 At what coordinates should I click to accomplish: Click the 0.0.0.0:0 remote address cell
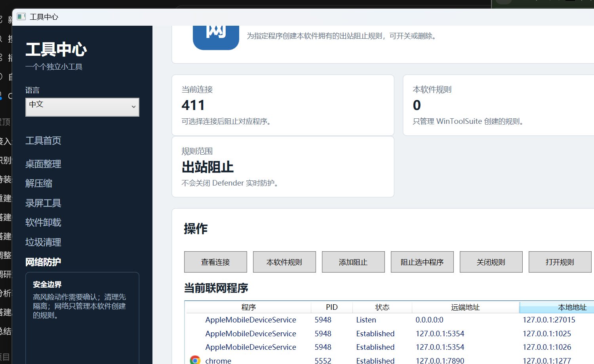coord(429,320)
